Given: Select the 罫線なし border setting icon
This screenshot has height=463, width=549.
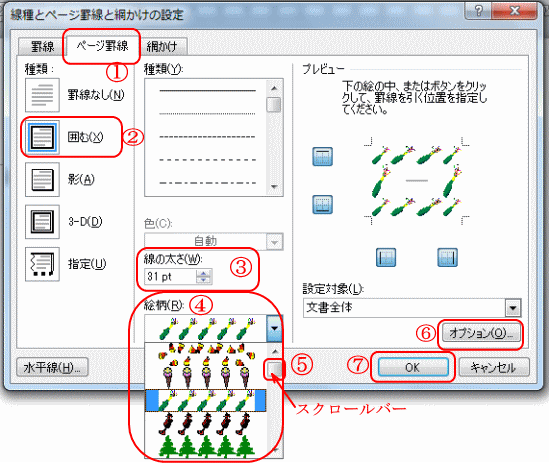Looking at the screenshot, I should (42, 95).
